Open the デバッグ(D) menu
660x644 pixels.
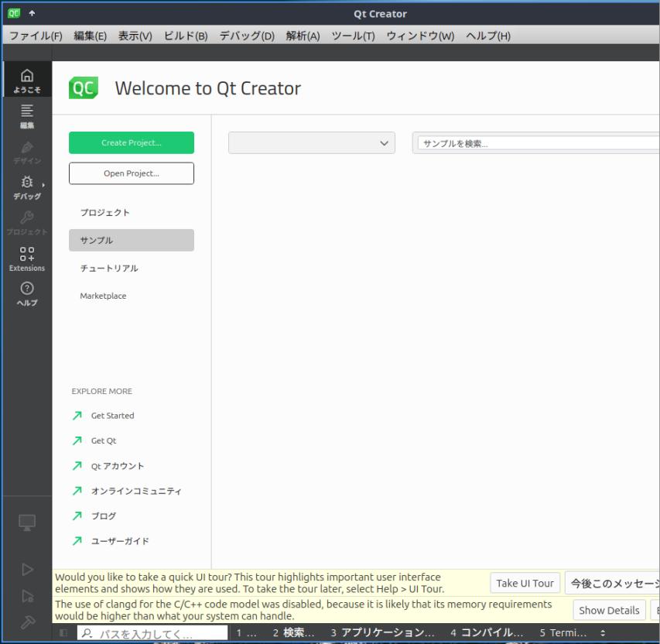coord(247,36)
